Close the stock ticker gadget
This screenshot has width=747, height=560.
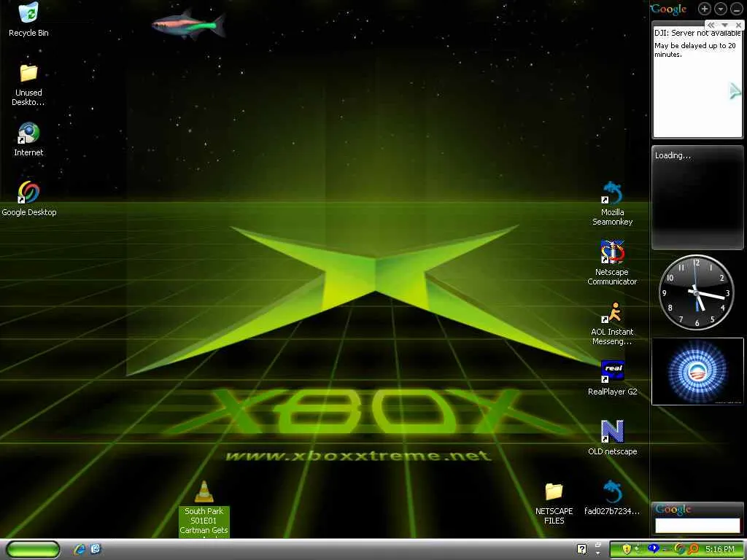click(738, 25)
